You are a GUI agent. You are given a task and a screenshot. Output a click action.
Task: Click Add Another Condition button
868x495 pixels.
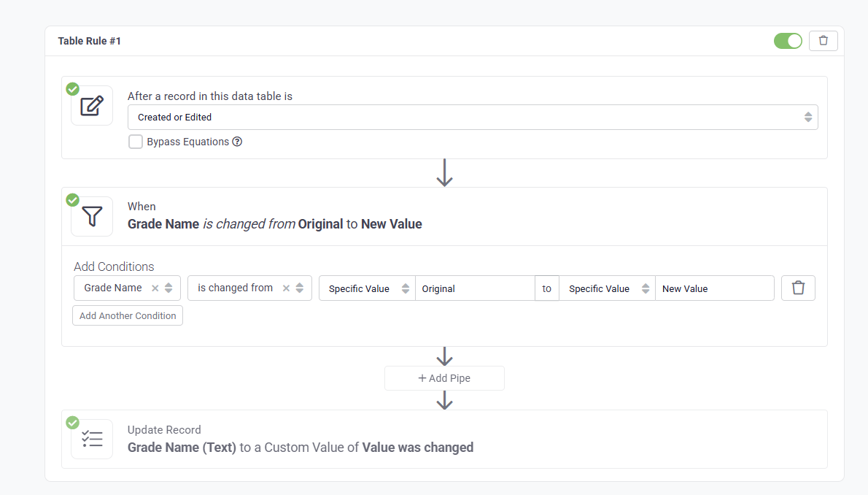128,315
